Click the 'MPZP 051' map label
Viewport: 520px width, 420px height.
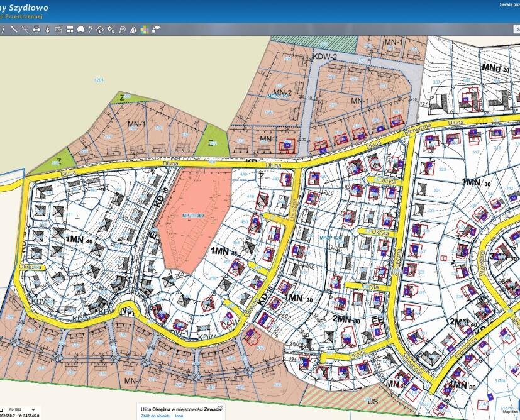coord(278,96)
